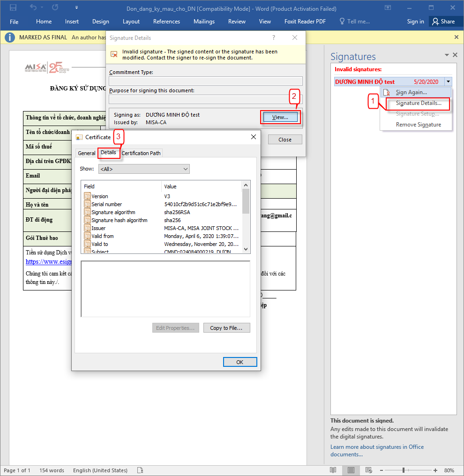The height and width of the screenshot is (476, 464).
Task: Open dropdown arrow beside signature date
Action: pos(448,82)
